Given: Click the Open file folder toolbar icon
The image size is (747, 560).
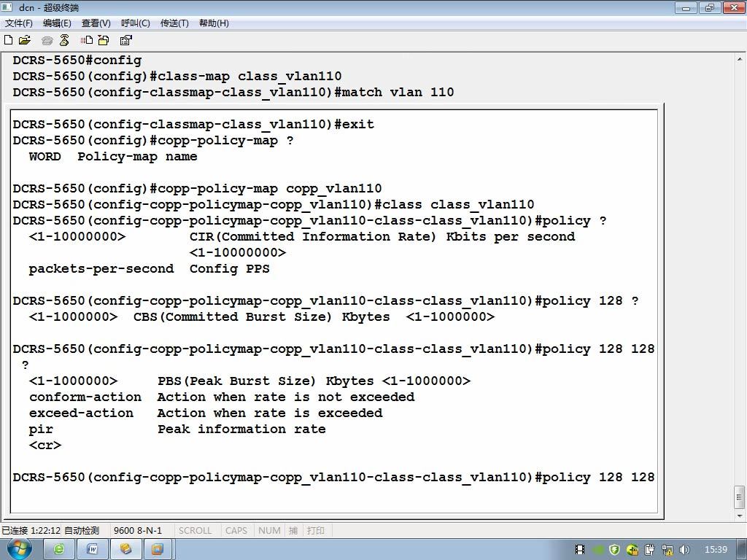Looking at the screenshot, I should (x=24, y=40).
